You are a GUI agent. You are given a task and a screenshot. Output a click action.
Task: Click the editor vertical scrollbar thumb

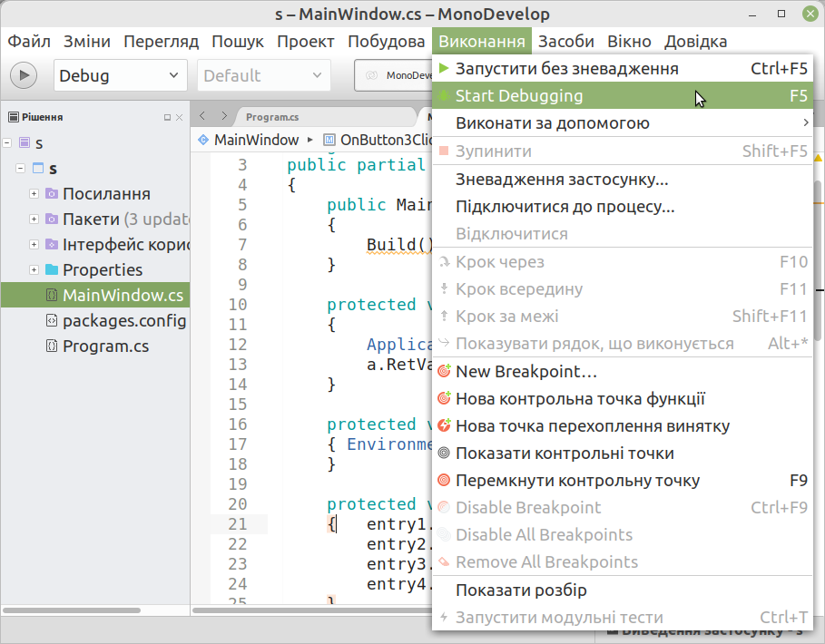pyautogui.click(x=817, y=259)
